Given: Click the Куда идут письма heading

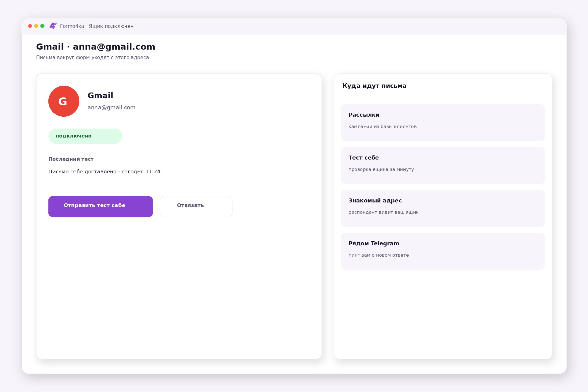Looking at the screenshot, I should [x=374, y=86].
